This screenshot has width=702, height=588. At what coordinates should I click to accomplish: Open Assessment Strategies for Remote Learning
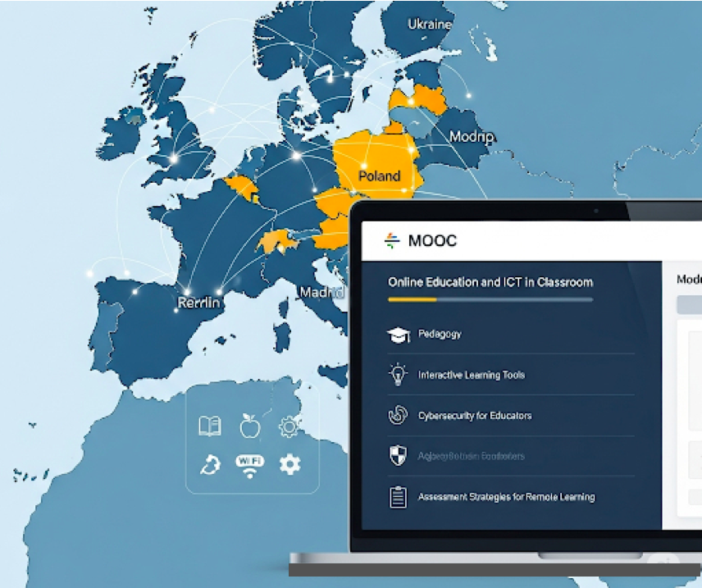(506, 497)
